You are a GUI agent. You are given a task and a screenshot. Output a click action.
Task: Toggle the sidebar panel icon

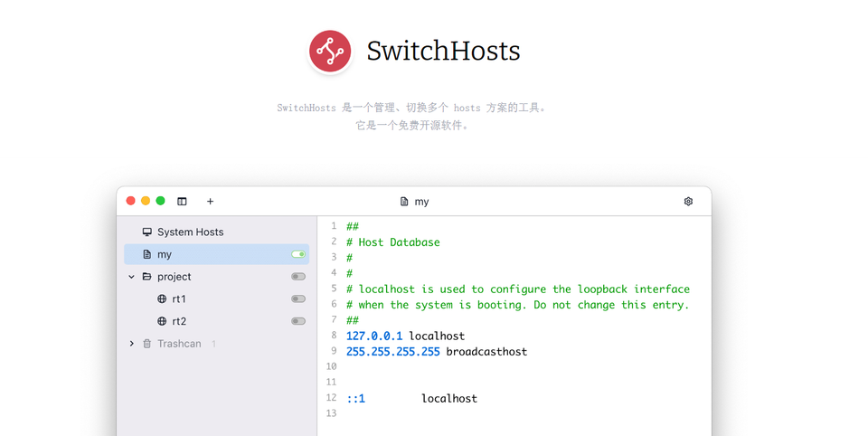[182, 202]
